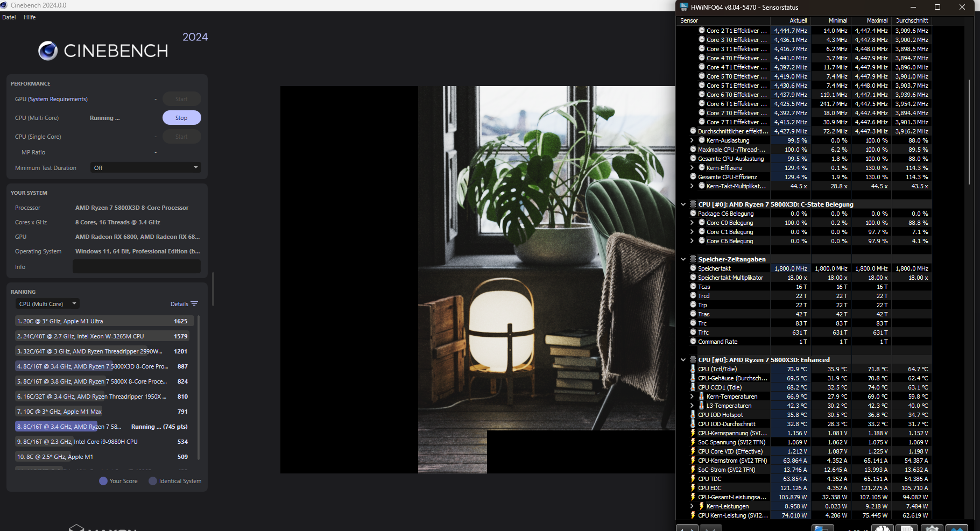Image resolution: width=980 pixels, height=531 pixels.
Task: Click the chip icon of Speicher-Zeitangaben group
Action: tap(693, 259)
